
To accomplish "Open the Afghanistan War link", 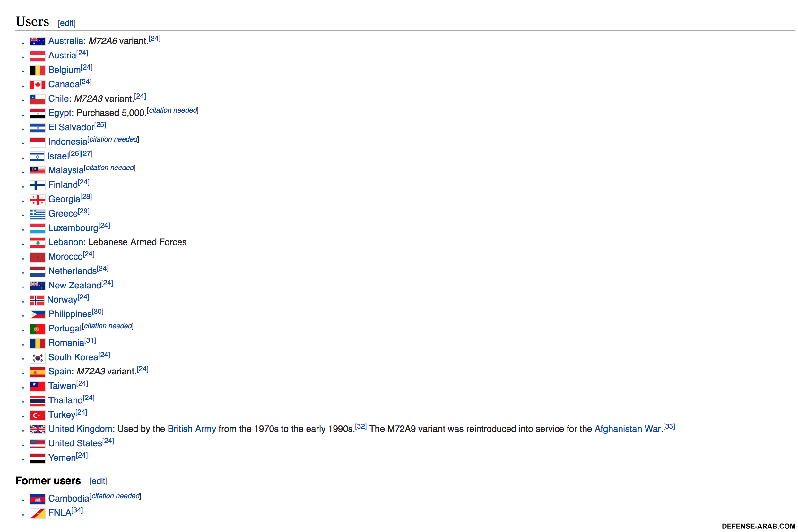I will [x=628, y=429].
